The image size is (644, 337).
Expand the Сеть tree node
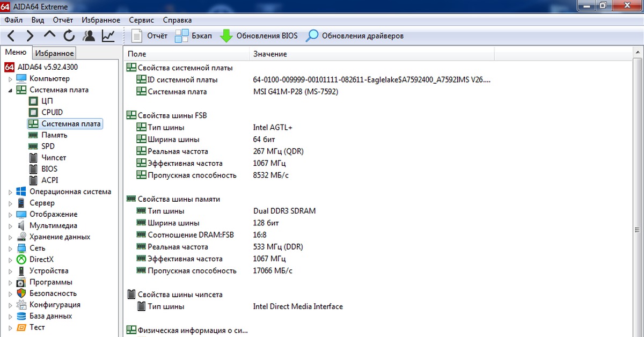click(x=10, y=248)
